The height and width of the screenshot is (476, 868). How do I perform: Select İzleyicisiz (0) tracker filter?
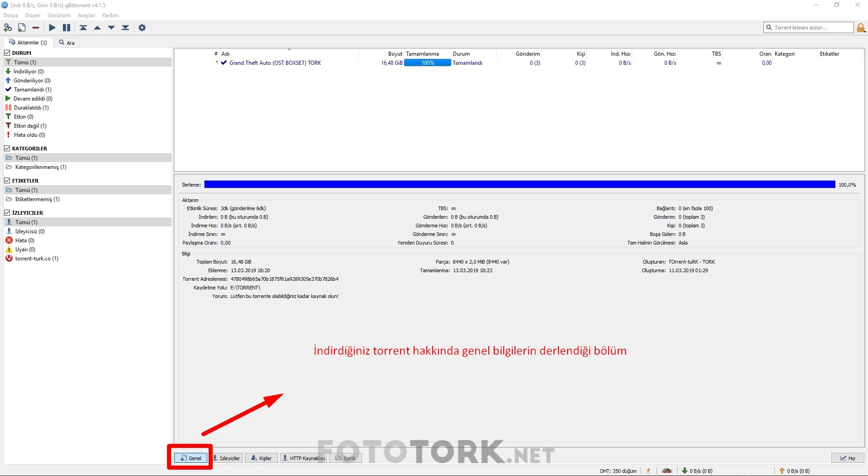click(88, 231)
